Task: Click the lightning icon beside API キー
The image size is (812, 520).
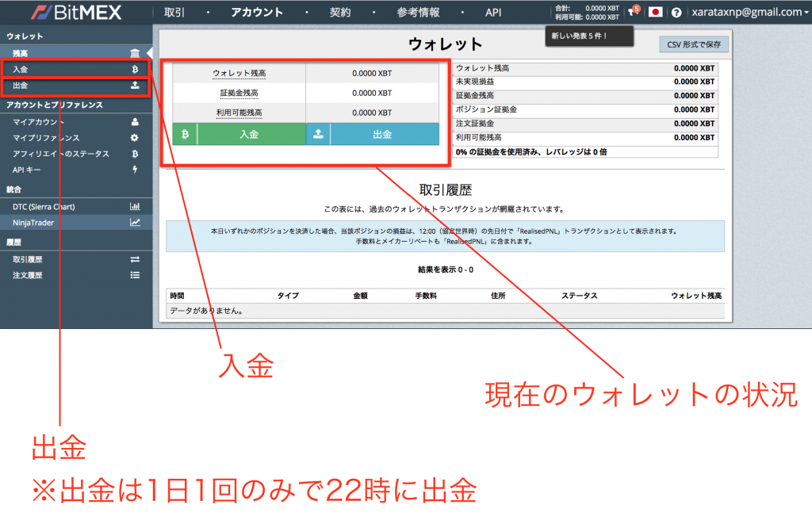Action: [x=135, y=170]
